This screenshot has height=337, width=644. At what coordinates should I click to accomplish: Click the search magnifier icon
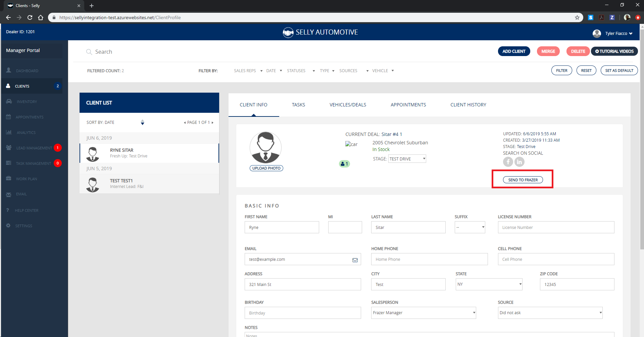click(x=89, y=52)
